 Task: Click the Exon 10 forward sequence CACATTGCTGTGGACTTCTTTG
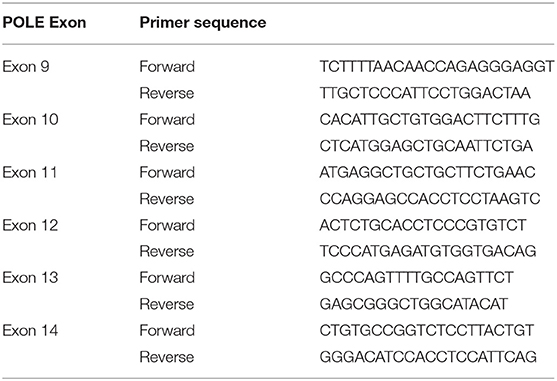[430, 119]
